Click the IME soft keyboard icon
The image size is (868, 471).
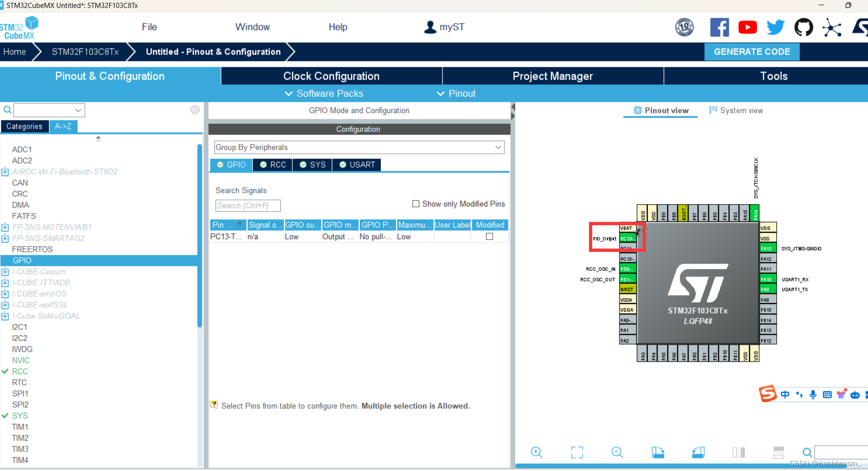(827, 394)
